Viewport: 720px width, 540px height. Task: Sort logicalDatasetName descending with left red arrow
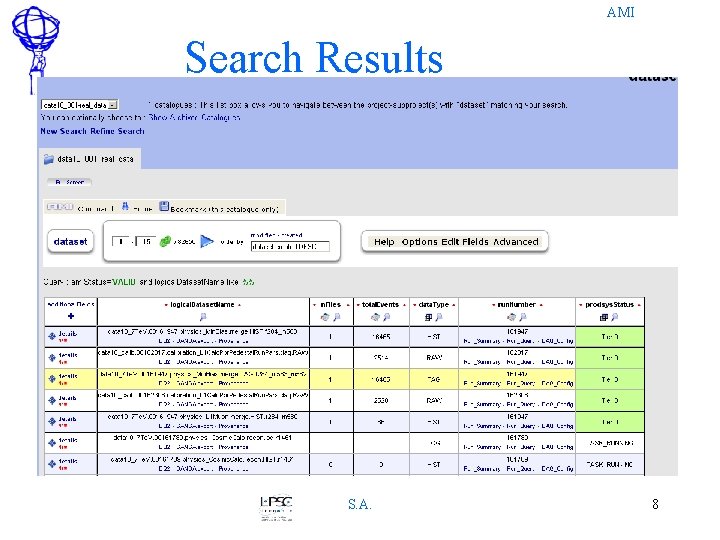166,305
